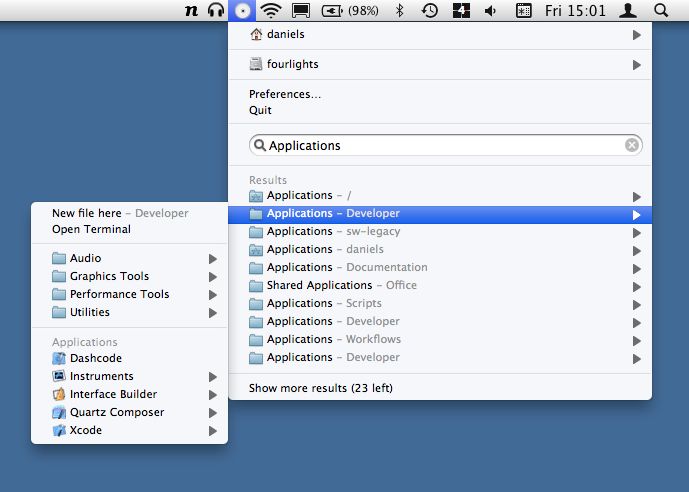The image size is (689, 492).
Task: Choose Quit from the menu
Action: 260,110
